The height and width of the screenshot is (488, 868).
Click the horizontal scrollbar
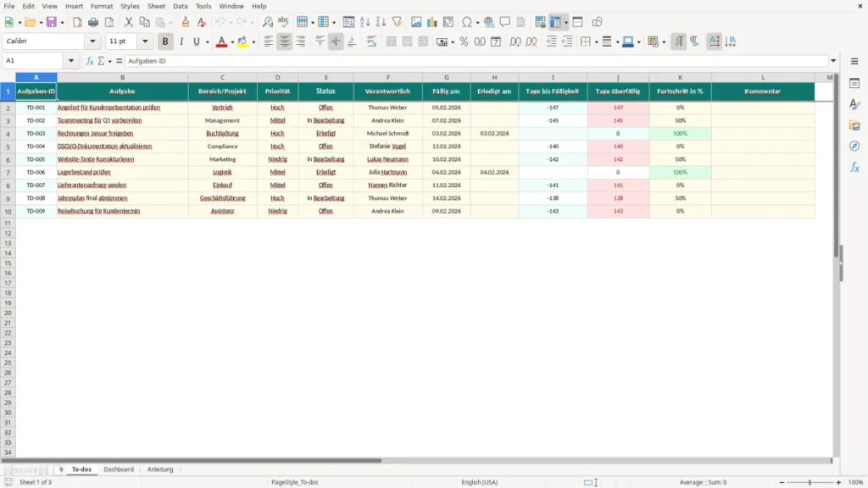191,460
